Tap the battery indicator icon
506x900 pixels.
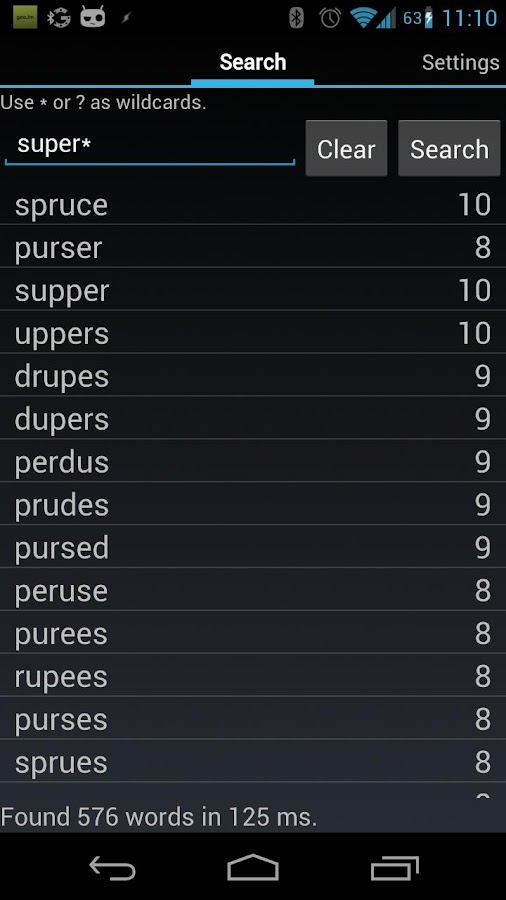[428, 18]
